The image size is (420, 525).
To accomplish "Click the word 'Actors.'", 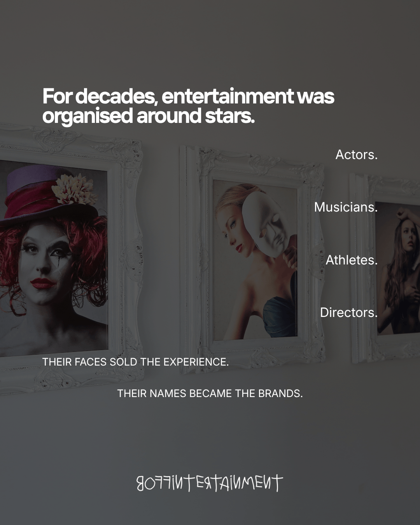I will pos(357,155).
